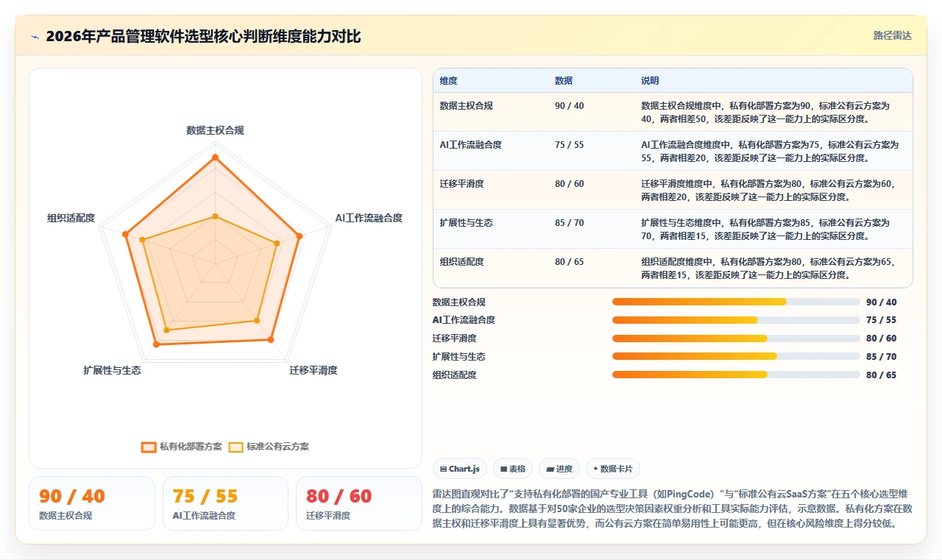Select the 数据卡片 tag

point(613,469)
